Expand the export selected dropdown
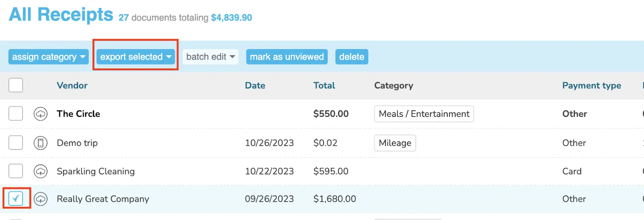The height and width of the screenshot is (220, 644). tap(136, 57)
